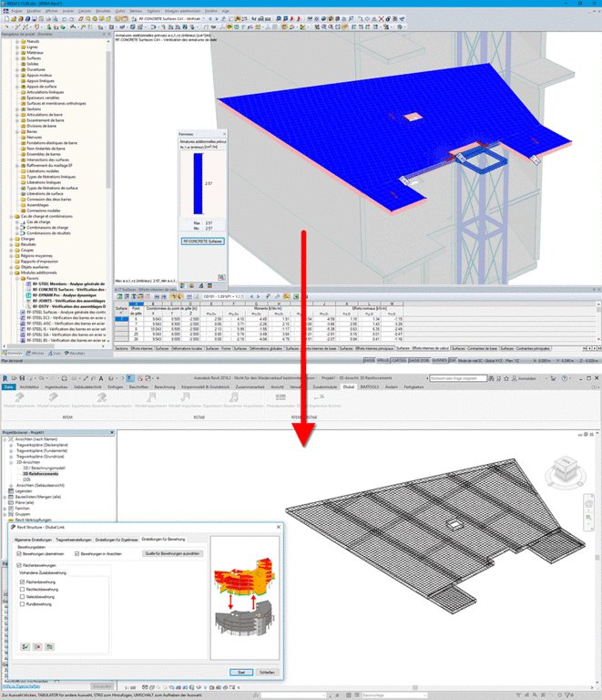
Task: Open the 'Fichier' menu in RFEM
Action: pos(17,11)
